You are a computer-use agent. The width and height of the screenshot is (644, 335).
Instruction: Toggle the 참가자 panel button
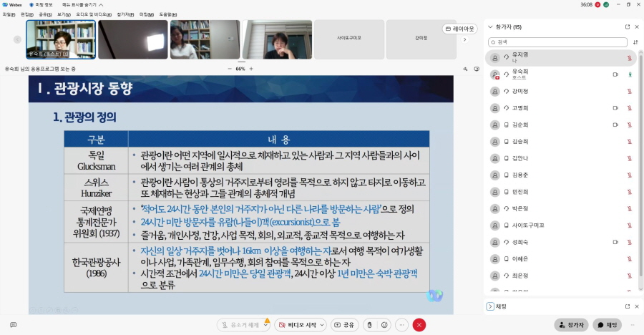click(571, 325)
